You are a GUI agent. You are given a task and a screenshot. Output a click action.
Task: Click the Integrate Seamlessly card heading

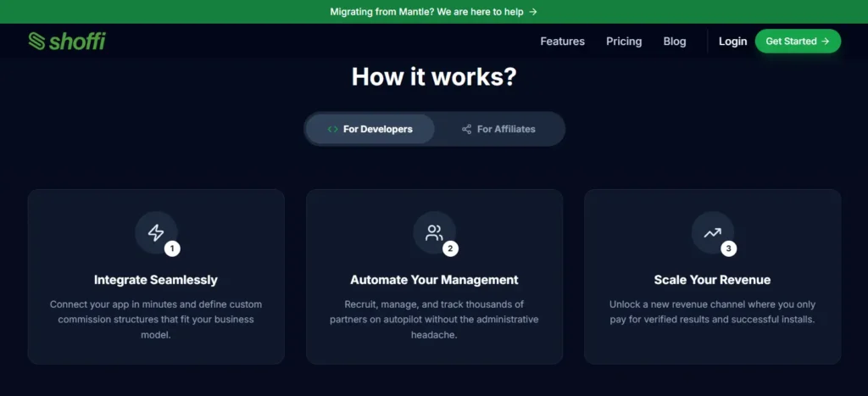(156, 280)
